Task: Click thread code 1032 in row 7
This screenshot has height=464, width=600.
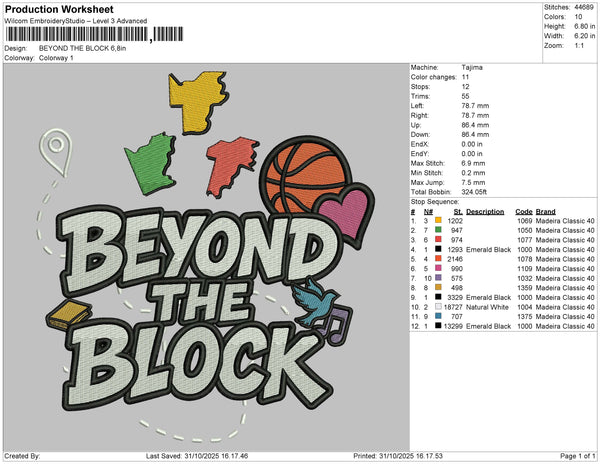Action: pos(525,278)
